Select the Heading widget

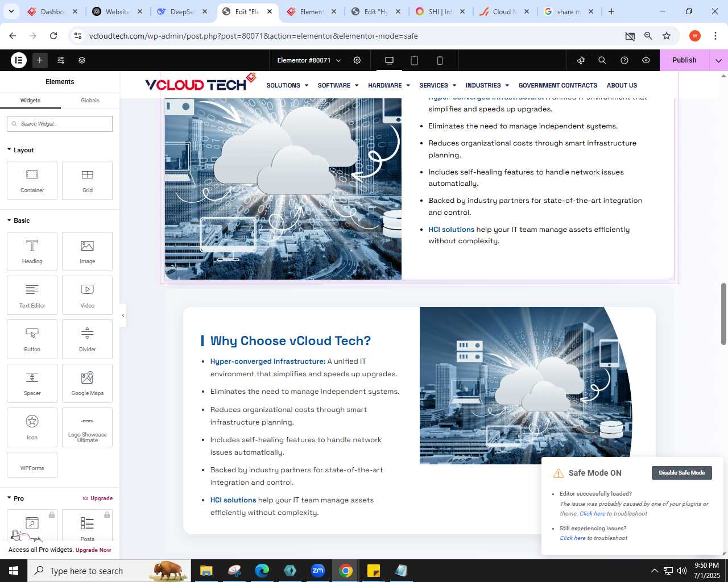[x=32, y=251]
